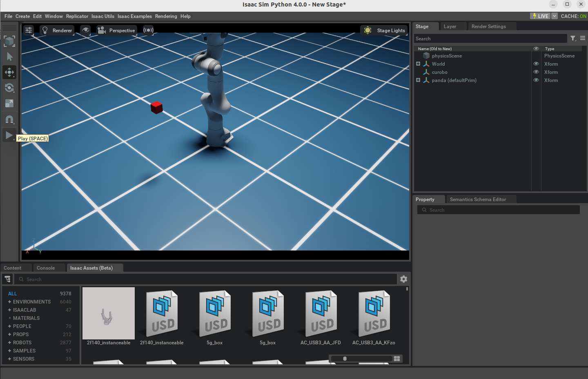Screen dimensions: 588x379
Task: Open the Stage Lights menu
Action: [x=384, y=30]
